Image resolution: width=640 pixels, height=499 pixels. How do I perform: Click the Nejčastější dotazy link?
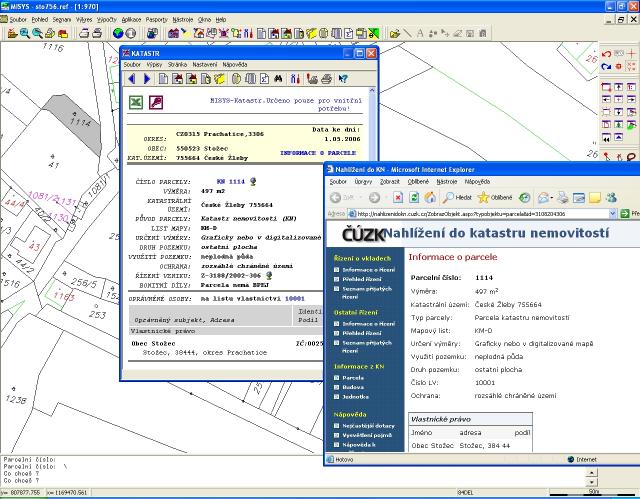click(369, 426)
